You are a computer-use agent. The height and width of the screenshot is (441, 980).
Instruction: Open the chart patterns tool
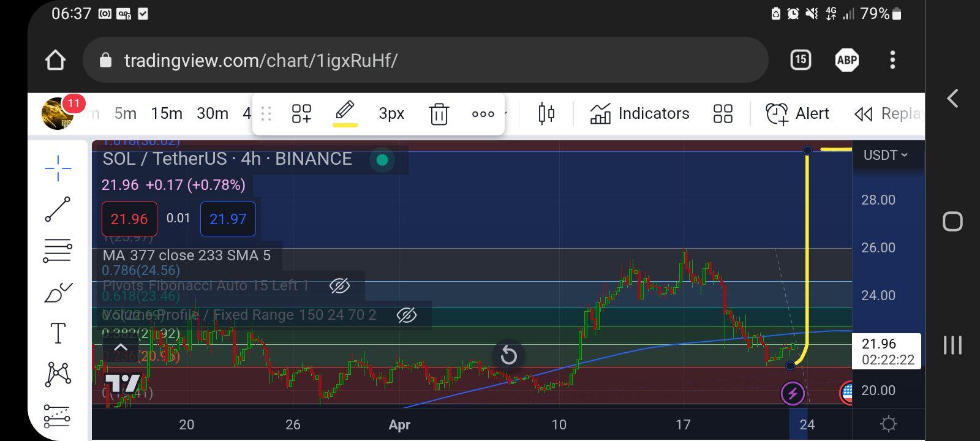tap(58, 374)
